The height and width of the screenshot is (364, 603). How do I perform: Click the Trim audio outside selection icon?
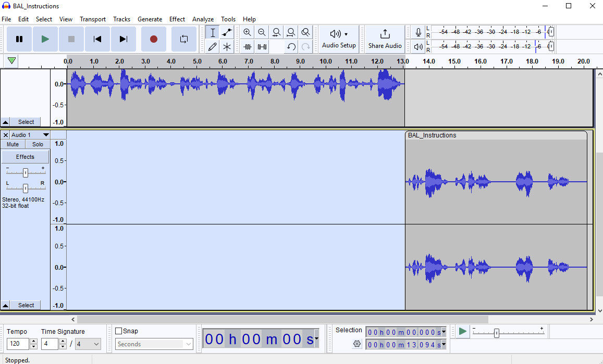(247, 46)
